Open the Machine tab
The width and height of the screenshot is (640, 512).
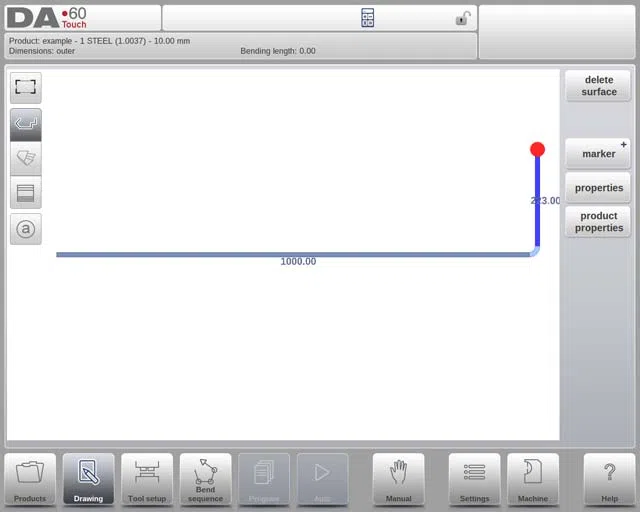[533, 479]
